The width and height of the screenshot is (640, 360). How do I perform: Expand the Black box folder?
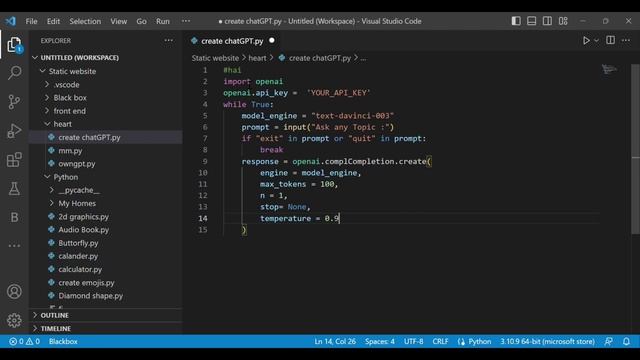pyautogui.click(x=47, y=98)
